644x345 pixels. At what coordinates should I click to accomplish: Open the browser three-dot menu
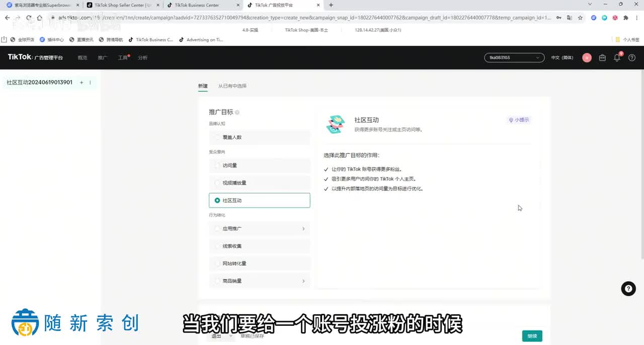637,18
